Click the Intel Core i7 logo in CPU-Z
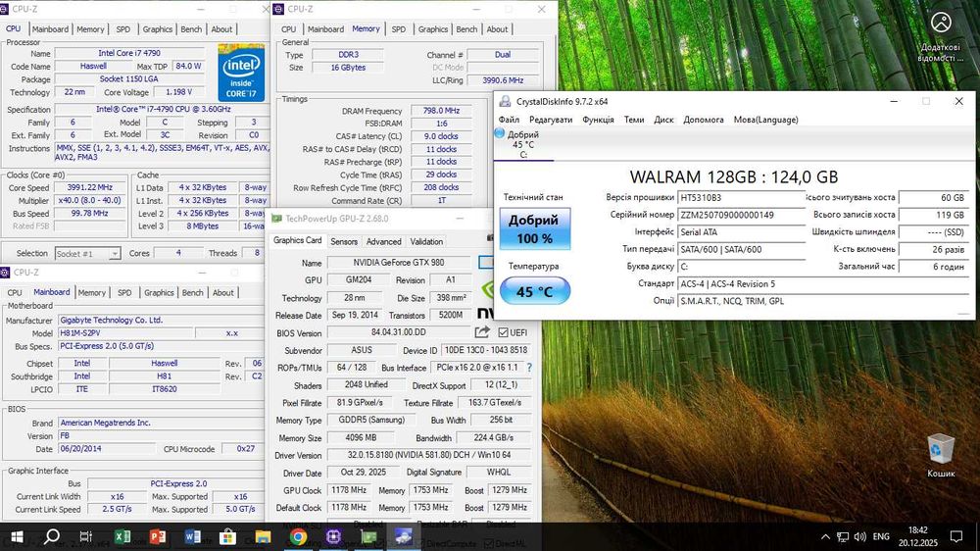Screen dimensions: 980x551 [x=241, y=73]
